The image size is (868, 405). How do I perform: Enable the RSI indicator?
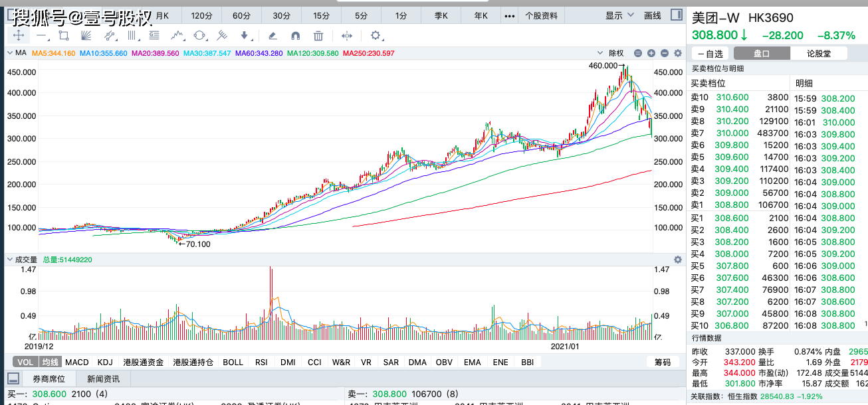pos(261,362)
